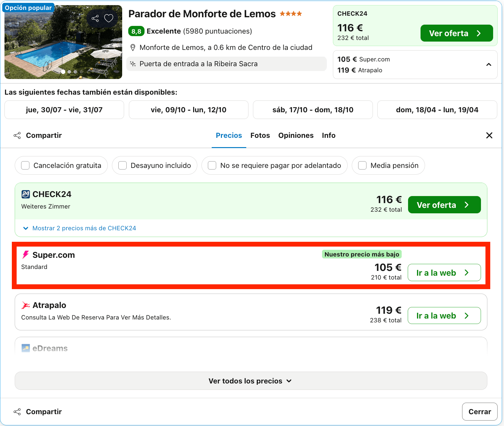Click the 8,8 rating badge
The image size is (504, 426).
[136, 31]
